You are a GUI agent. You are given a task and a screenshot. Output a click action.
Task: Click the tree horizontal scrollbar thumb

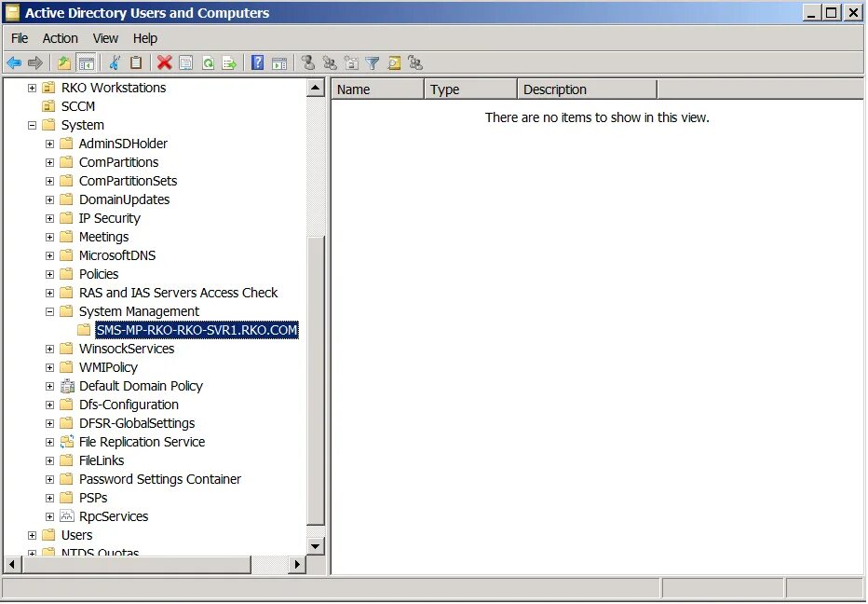pyautogui.click(x=137, y=565)
